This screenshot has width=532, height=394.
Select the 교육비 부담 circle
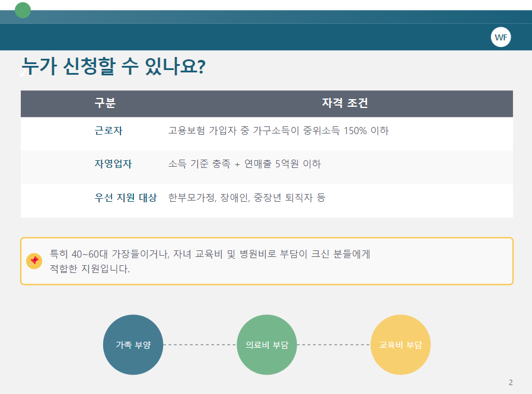pos(400,345)
